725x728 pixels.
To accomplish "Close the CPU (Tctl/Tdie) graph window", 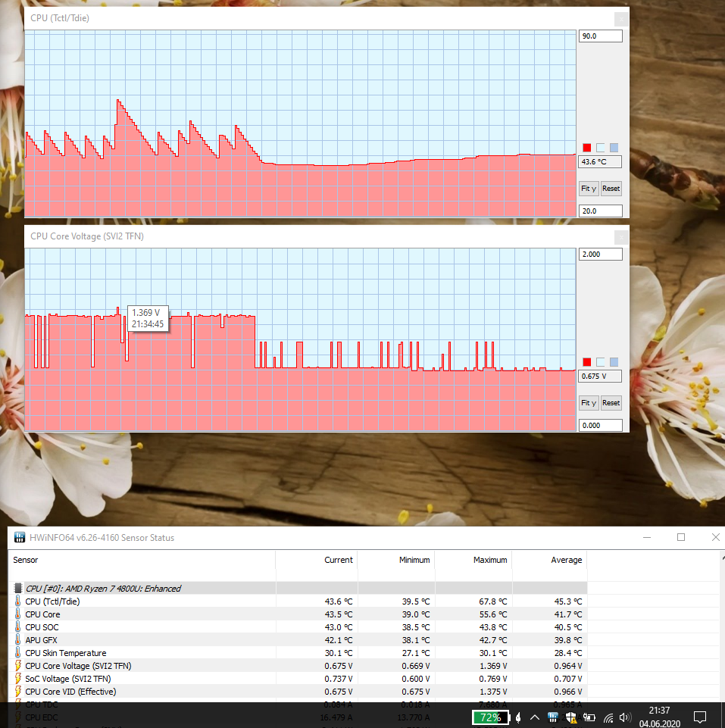I will pyautogui.click(x=621, y=20).
